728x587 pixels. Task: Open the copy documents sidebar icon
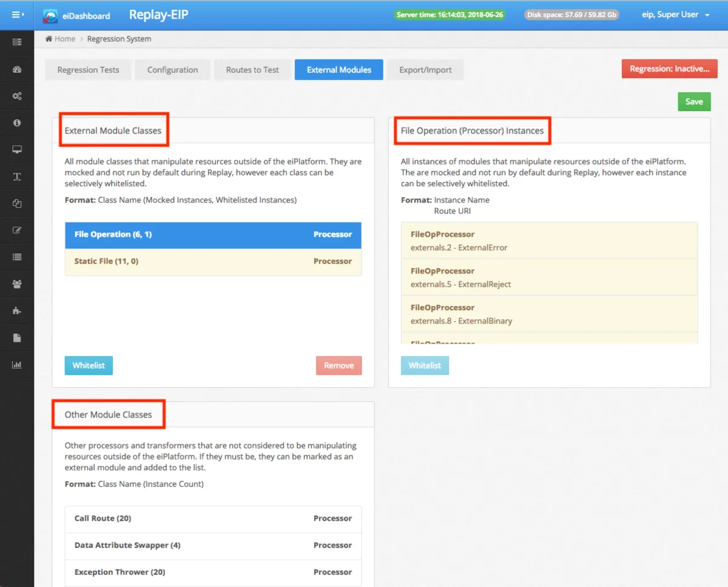click(17, 203)
